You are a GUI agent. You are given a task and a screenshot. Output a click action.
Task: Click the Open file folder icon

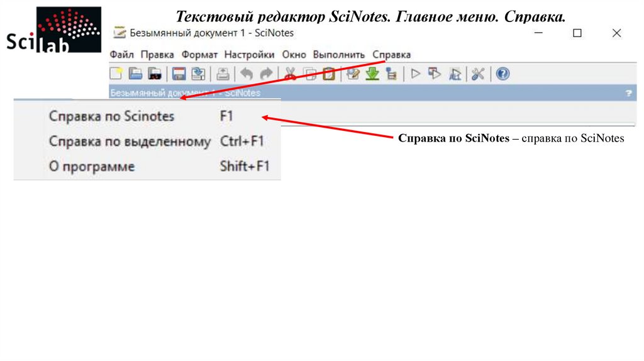coord(135,74)
